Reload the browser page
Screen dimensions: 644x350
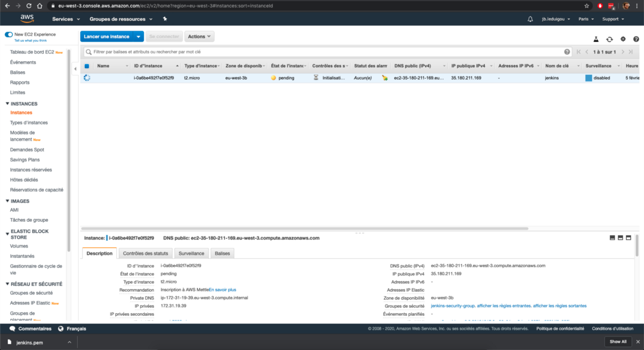click(x=29, y=5)
